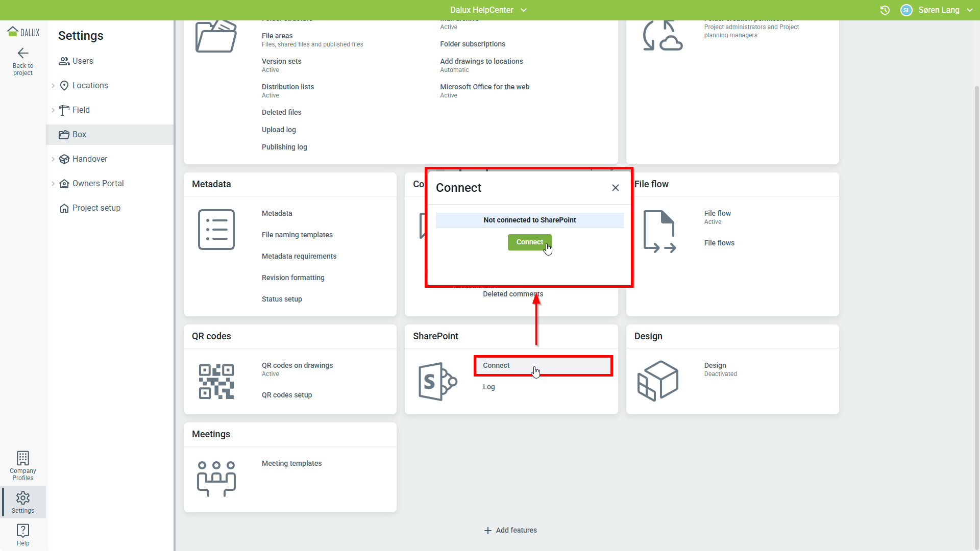Click Add features at the bottom
The height and width of the screenshot is (551, 980).
point(510,531)
